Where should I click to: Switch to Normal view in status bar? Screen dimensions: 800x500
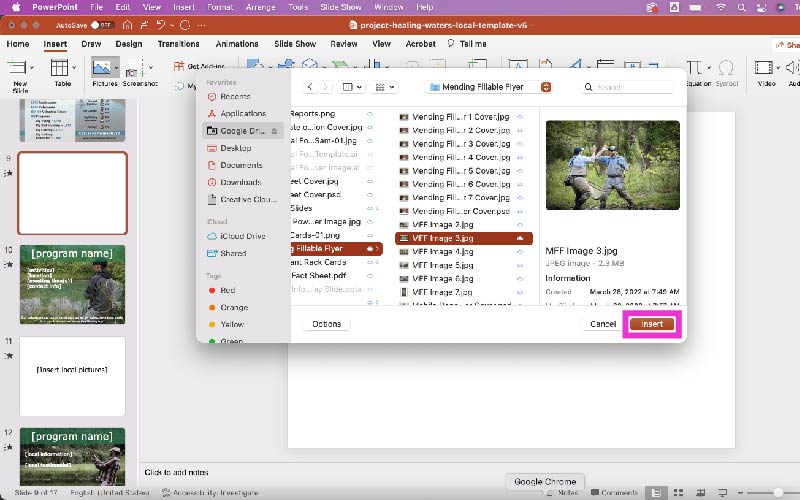(x=656, y=492)
